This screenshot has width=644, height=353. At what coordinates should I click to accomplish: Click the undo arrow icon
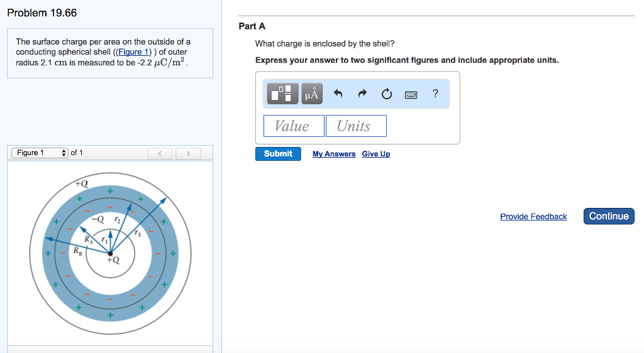(338, 94)
